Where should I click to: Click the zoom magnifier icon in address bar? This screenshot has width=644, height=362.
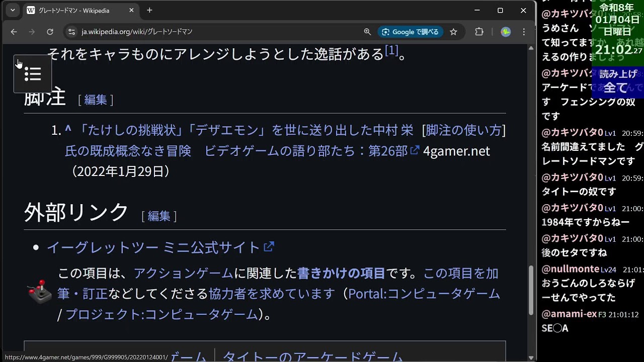click(x=367, y=32)
